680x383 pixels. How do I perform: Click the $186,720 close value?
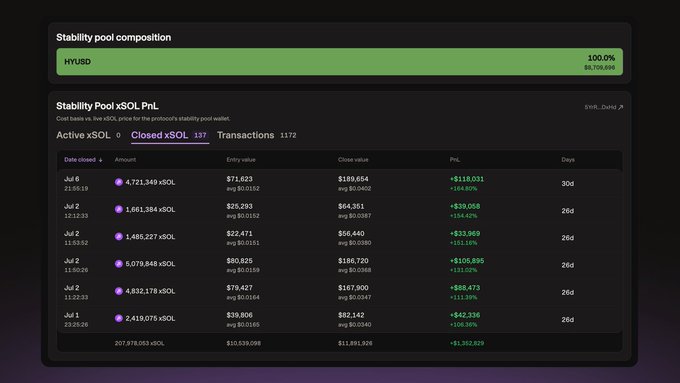(x=353, y=261)
